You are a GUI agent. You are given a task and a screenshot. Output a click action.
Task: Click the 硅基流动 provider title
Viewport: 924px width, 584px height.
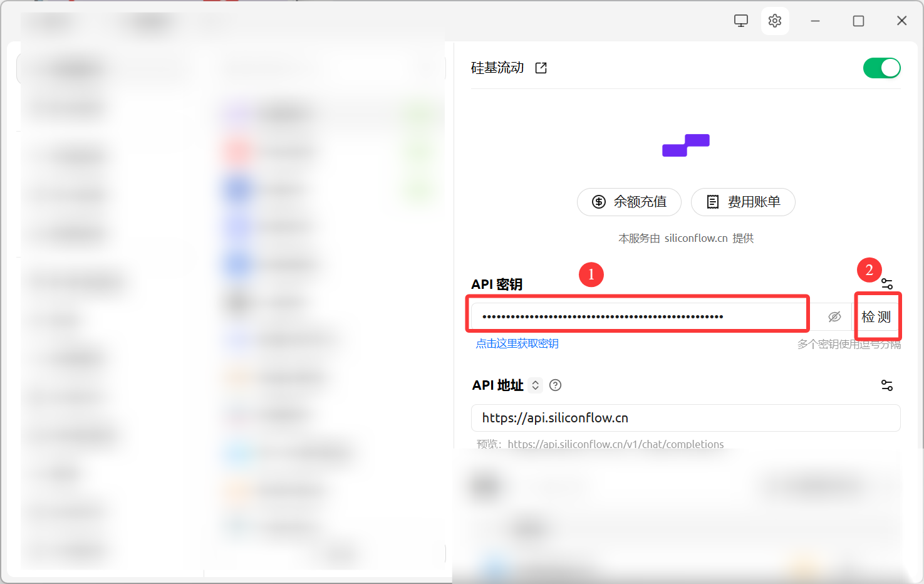[497, 68]
